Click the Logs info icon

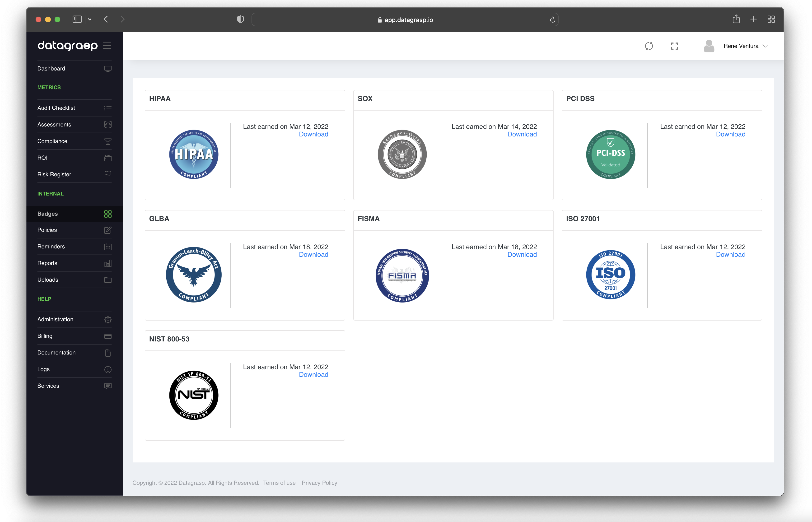click(x=108, y=369)
